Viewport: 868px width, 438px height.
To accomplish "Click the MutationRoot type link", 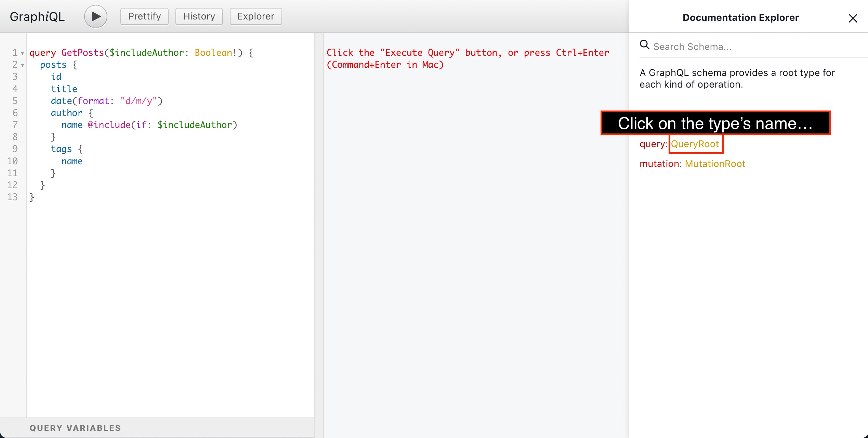I will coord(714,163).
